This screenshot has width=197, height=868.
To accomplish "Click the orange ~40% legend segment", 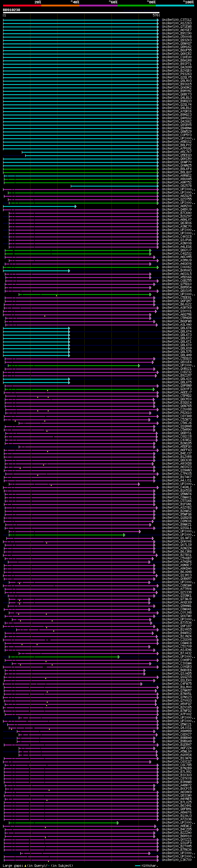I will tap(60, 6).
